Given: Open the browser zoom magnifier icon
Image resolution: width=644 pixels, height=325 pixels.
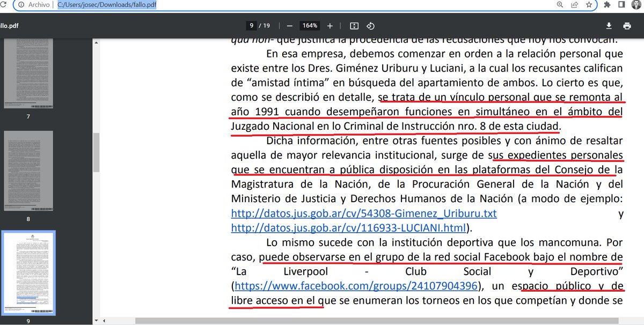Looking at the screenshot, I should point(560,5).
